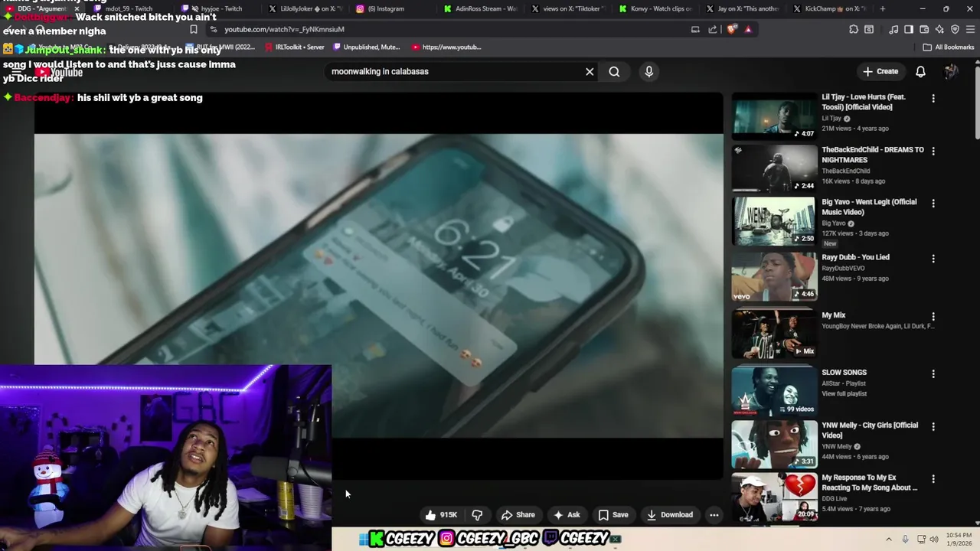This screenshot has width=980, height=551.
Task: Open options for SLOW SONGS playlist
Action: point(933,373)
